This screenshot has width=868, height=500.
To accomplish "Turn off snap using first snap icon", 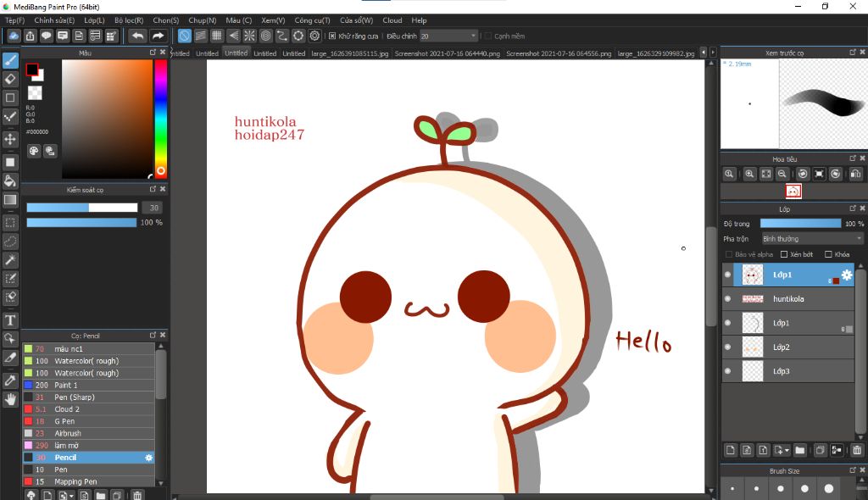I will click(x=184, y=36).
